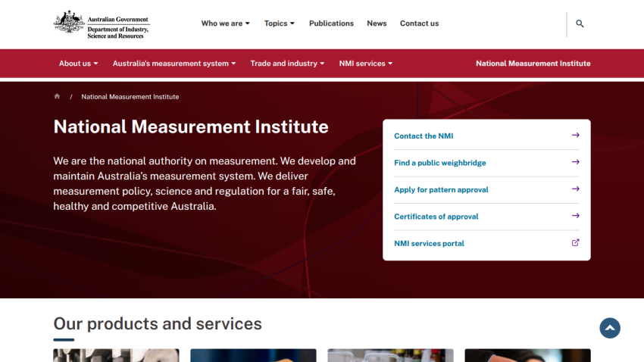The image size is (644, 362).
Task: Click National Measurement Institute breadcrumb text
Action: click(130, 97)
